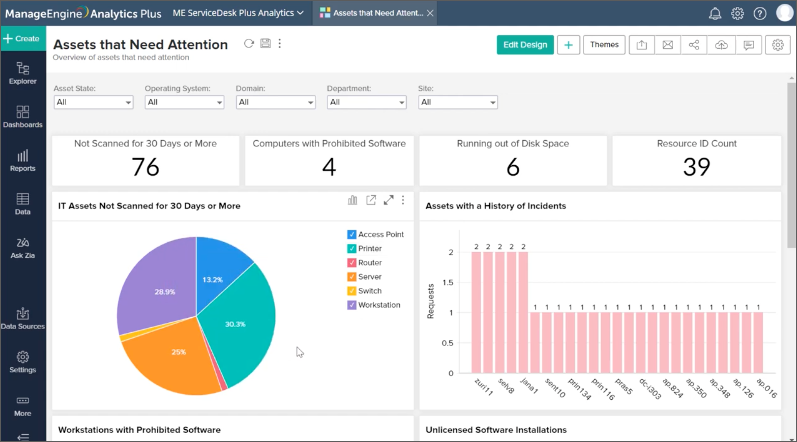Expand the Operating System filter dropdown
Screen dimensions: 797x442
[x=184, y=102]
